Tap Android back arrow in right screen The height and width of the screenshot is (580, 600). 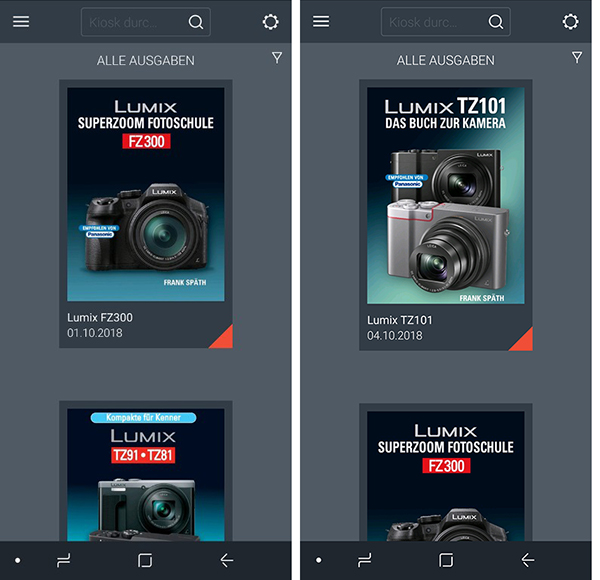(528, 560)
